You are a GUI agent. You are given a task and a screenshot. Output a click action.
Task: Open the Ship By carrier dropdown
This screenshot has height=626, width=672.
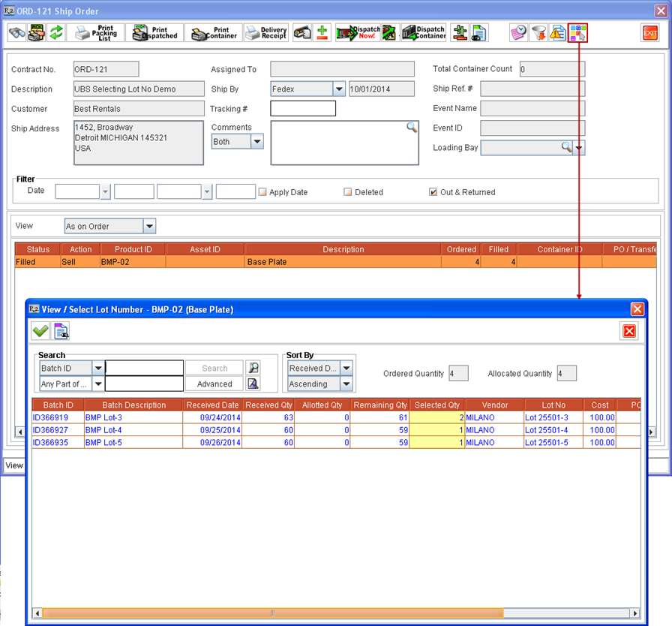(x=339, y=89)
